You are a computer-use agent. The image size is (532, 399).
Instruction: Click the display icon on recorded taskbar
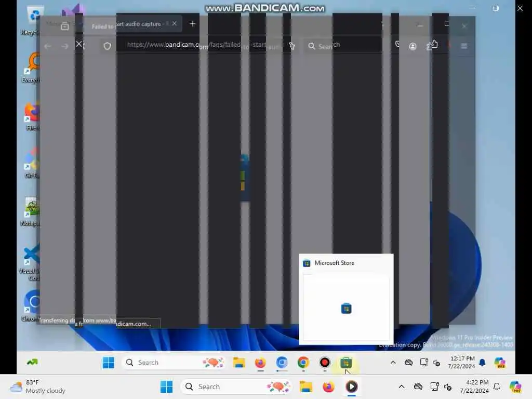click(424, 362)
